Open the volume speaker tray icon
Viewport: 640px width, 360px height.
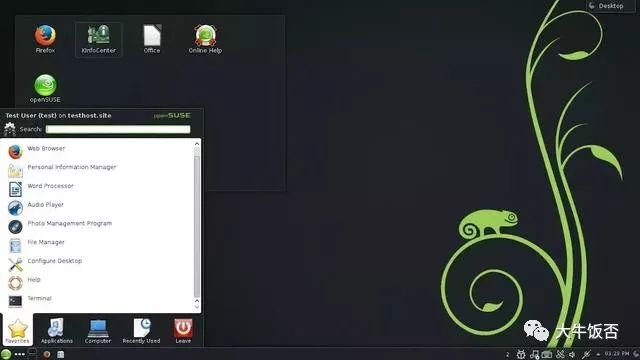coord(572,354)
